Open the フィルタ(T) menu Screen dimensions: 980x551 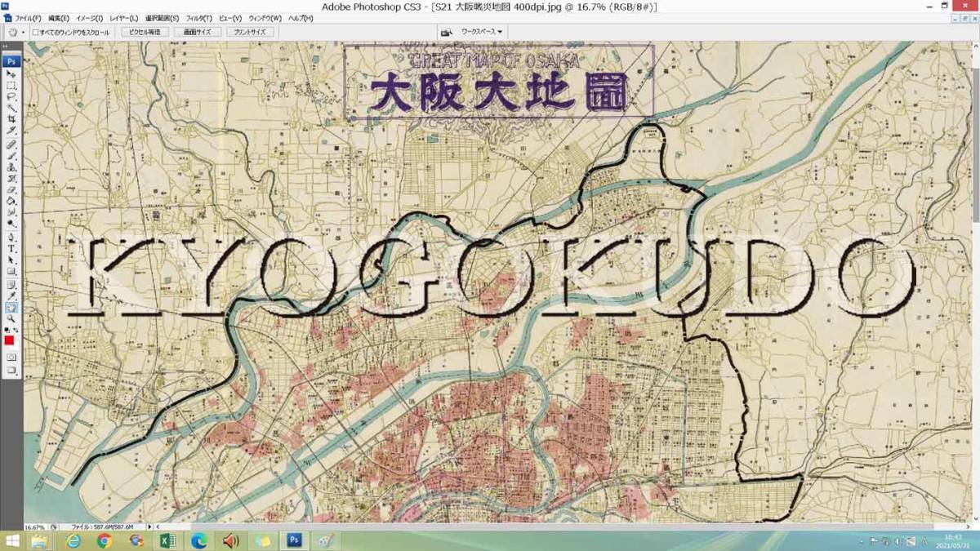pyautogui.click(x=198, y=18)
